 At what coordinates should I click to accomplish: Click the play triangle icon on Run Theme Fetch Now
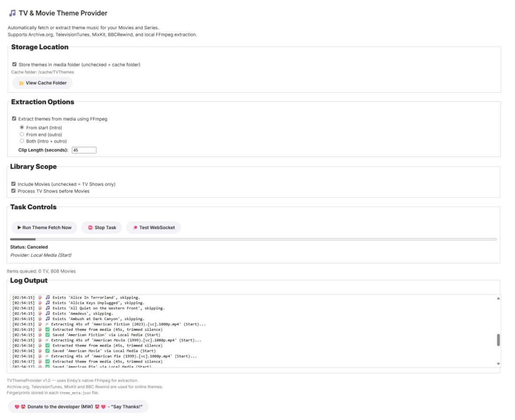click(x=18, y=227)
